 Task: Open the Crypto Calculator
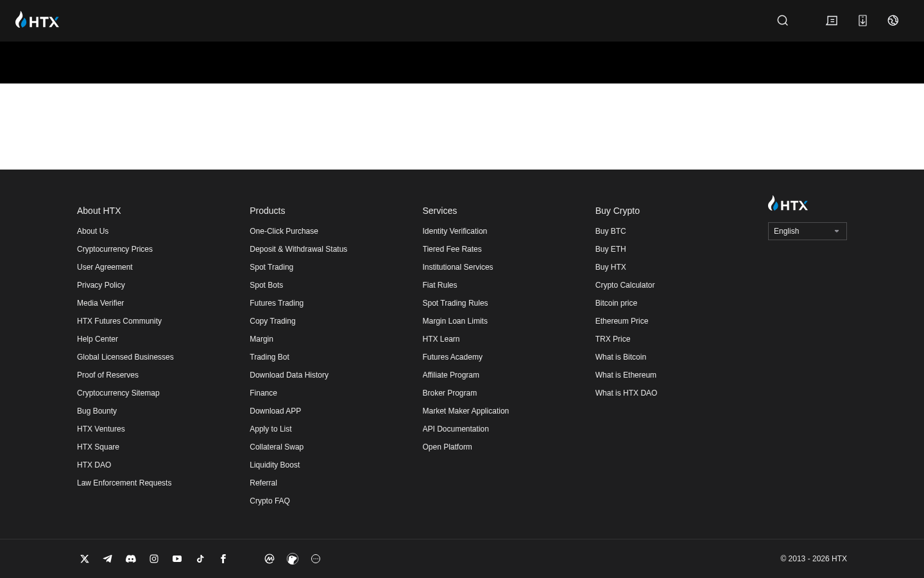pyautogui.click(x=624, y=285)
